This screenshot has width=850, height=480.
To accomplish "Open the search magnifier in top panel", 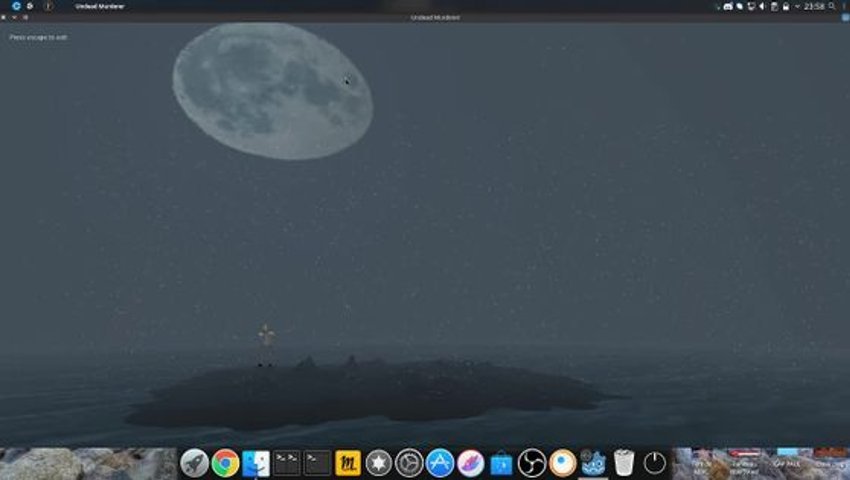I will (x=832, y=7).
